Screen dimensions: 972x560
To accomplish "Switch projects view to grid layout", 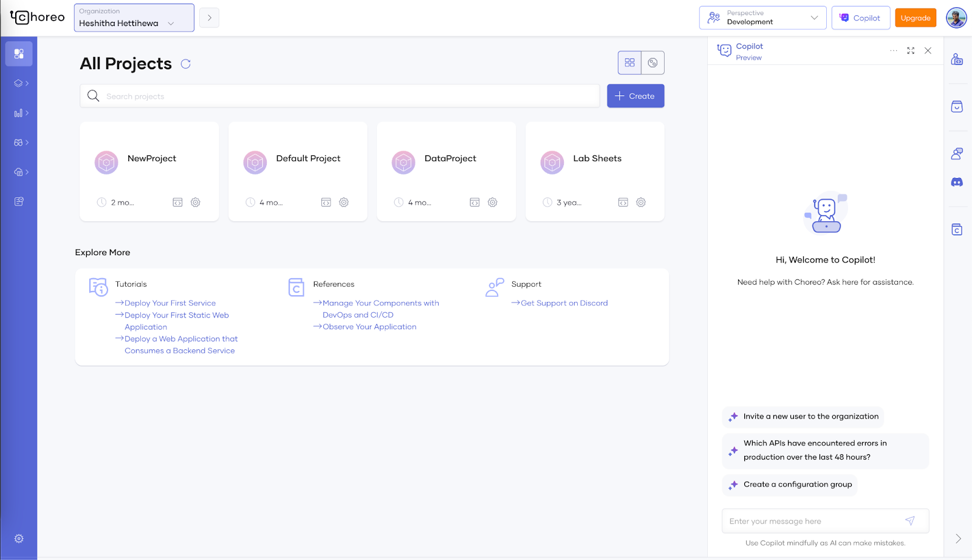I will 629,62.
